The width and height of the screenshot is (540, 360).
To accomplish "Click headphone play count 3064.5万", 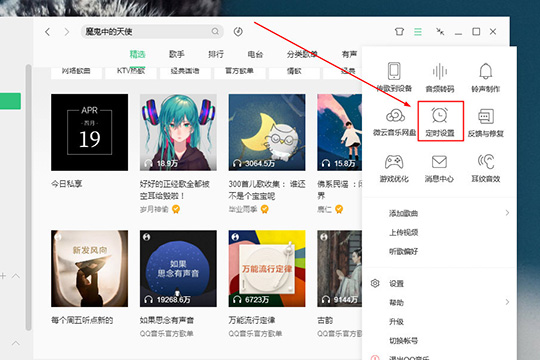I will point(254,163).
